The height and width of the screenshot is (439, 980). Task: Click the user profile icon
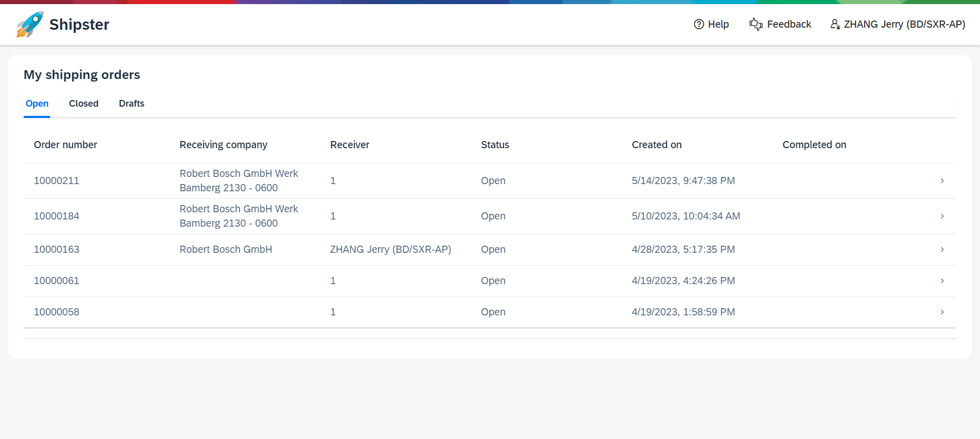tap(835, 24)
